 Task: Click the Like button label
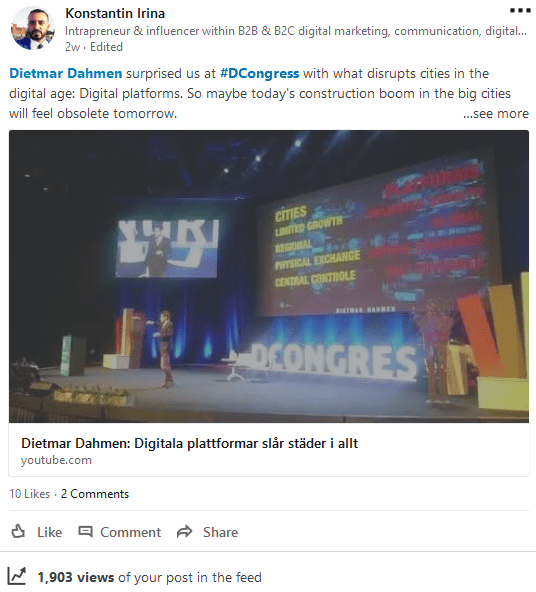point(49,532)
